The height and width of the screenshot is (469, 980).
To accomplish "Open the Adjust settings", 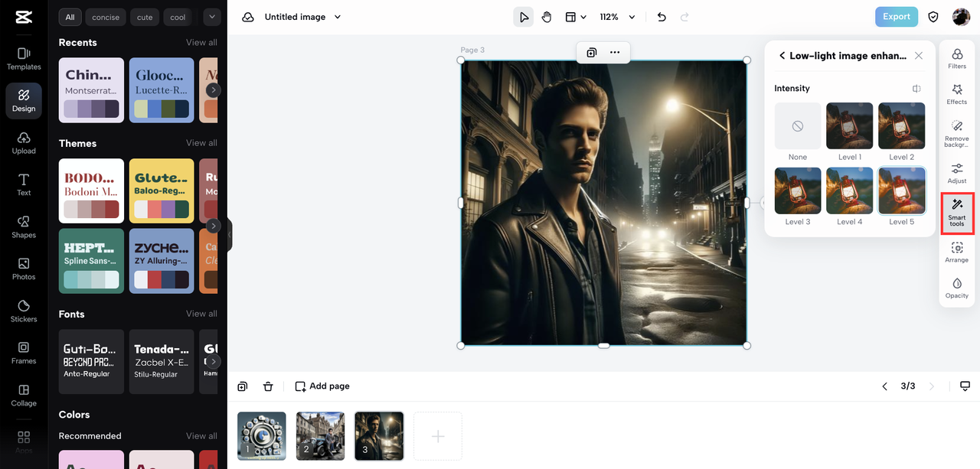I will [956, 173].
